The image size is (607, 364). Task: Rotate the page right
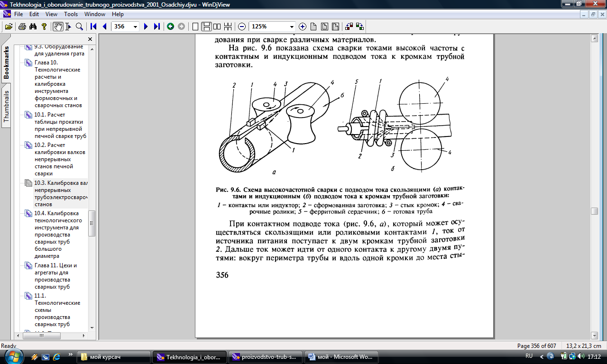click(360, 27)
